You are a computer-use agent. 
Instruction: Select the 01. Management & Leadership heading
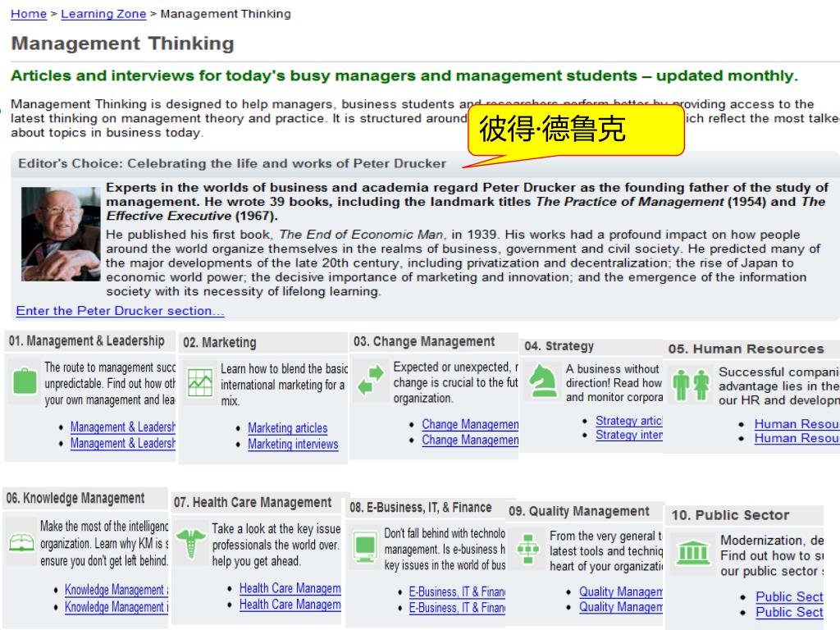[x=86, y=340]
